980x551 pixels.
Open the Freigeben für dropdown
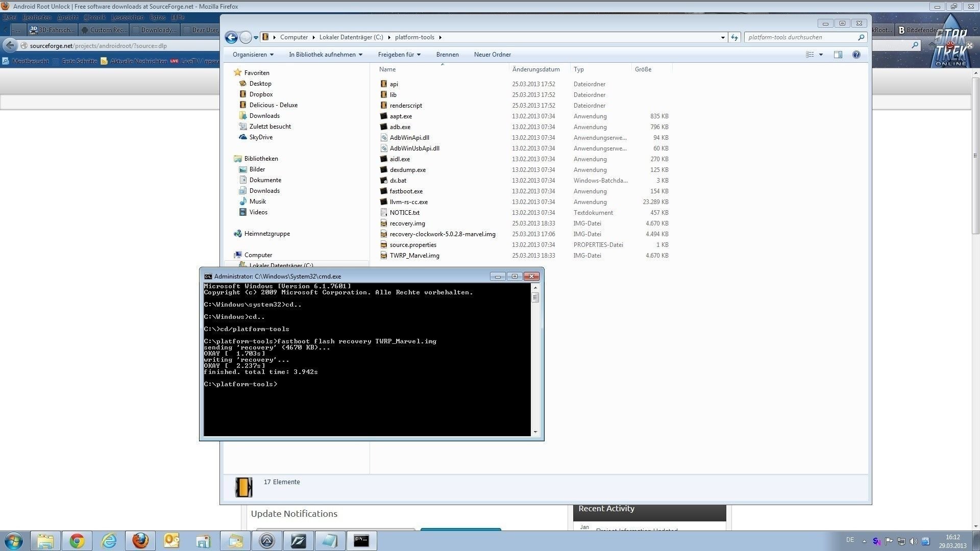399,55
